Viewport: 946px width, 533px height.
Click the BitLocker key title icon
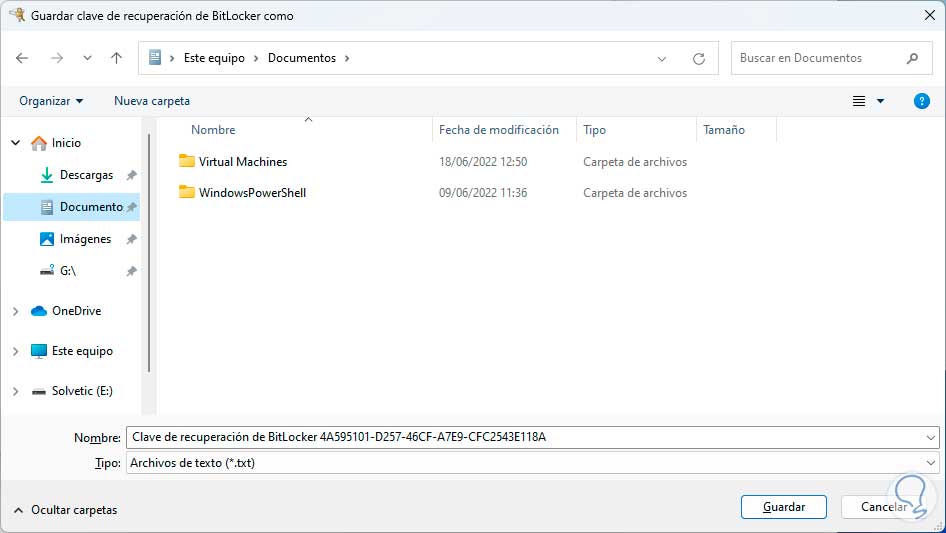17,14
